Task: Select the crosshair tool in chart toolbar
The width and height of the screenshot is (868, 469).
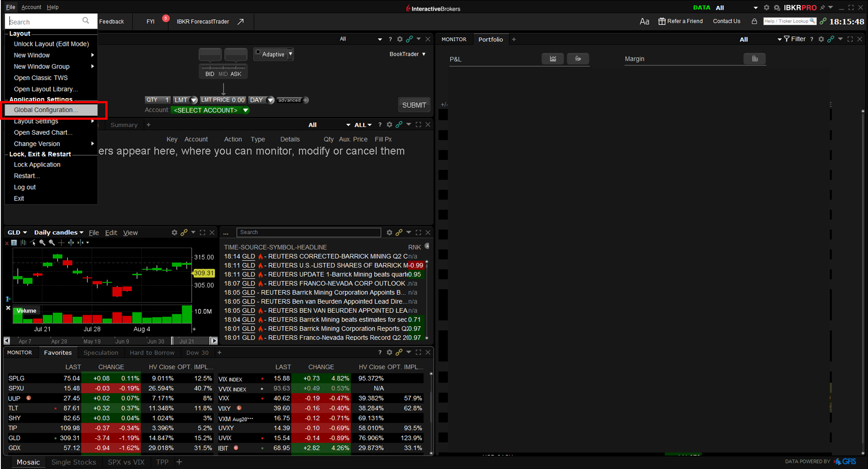Action: coord(61,243)
